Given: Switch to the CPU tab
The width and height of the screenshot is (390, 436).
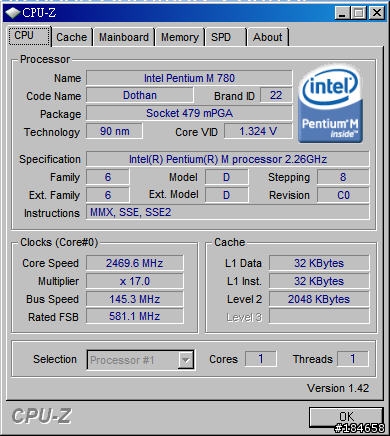Looking at the screenshot, I should (29, 36).
